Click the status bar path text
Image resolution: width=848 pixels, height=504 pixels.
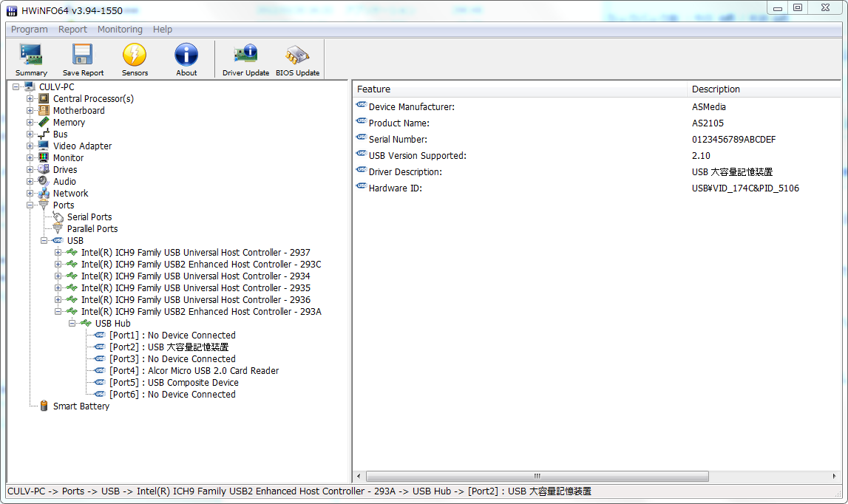(x=299, y=491)
